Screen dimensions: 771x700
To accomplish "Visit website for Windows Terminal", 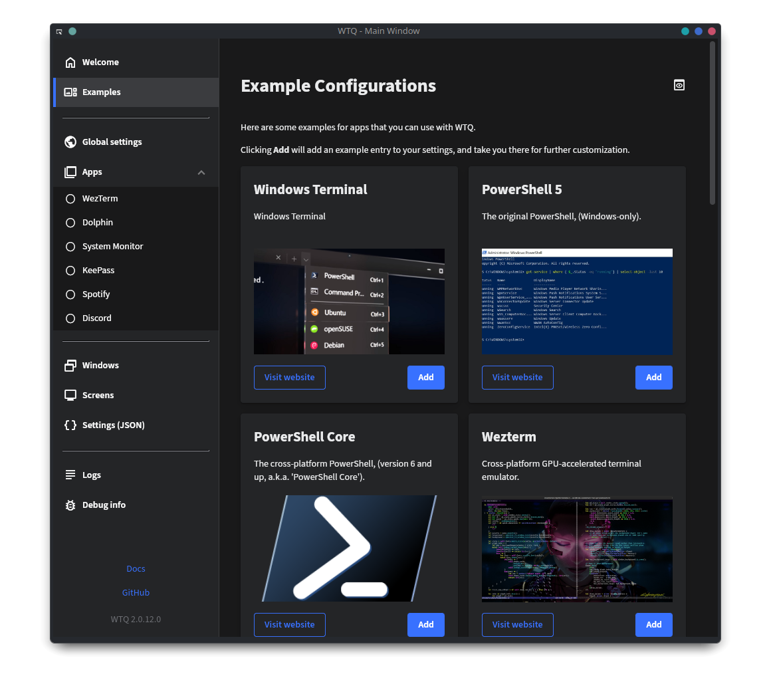I will coord(290,378).
